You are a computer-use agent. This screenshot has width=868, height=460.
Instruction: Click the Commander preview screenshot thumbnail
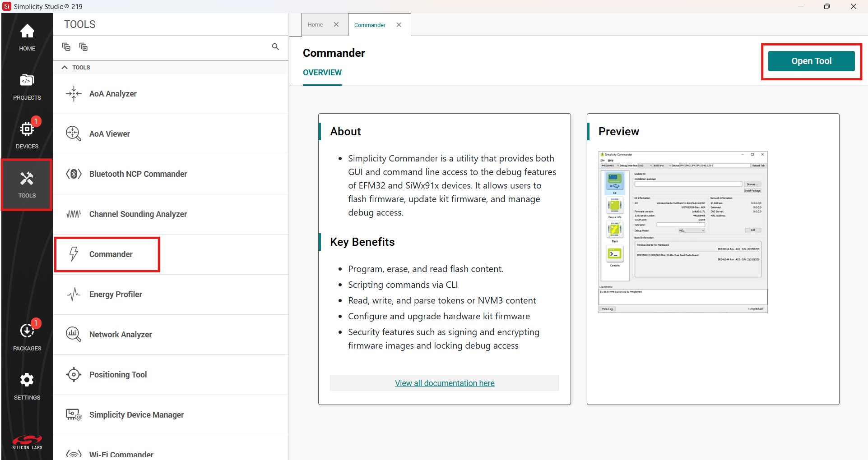pos(682,232)
